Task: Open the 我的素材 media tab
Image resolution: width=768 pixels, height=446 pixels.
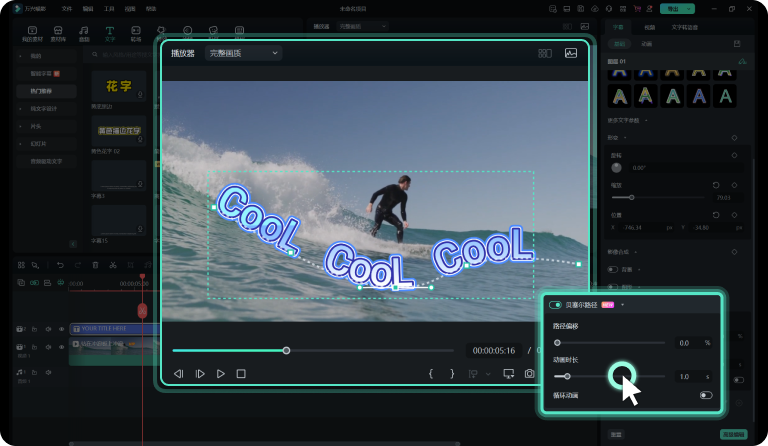Action: tap(32, 34)
